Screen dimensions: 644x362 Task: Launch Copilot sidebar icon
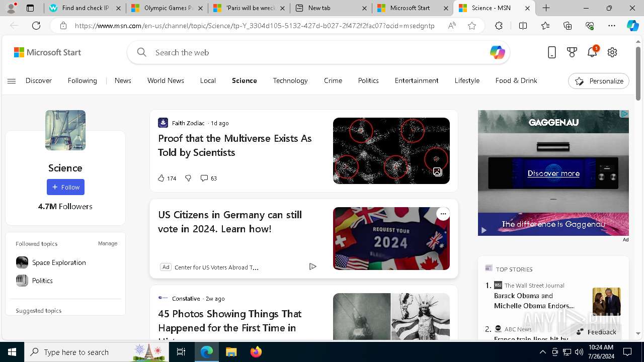coord(632,26)
